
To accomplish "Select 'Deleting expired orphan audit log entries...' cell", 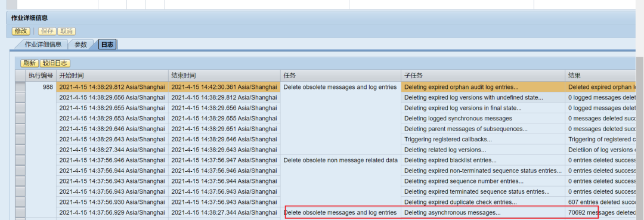I will point(483,87).
